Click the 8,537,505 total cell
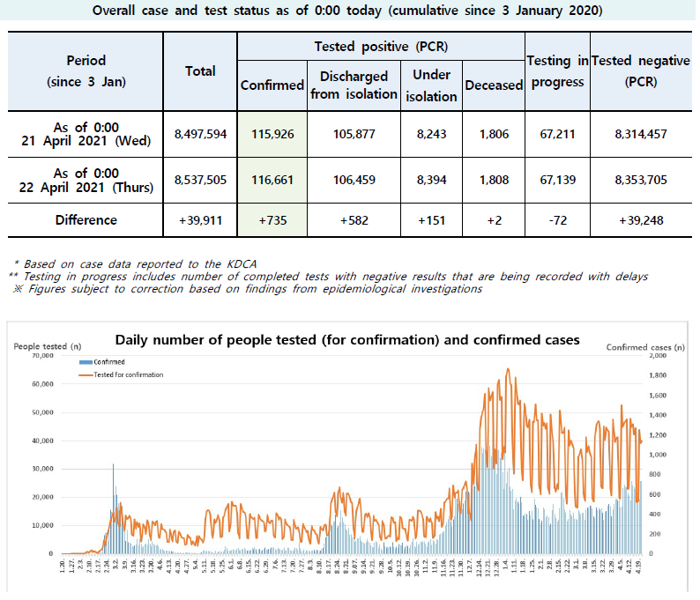700x600 pixels. pos(200,180)
